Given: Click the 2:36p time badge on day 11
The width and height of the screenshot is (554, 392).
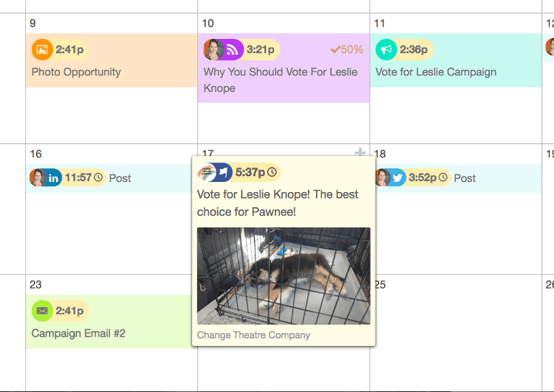Looking at the screenshot, I should (x=414, y=50).
